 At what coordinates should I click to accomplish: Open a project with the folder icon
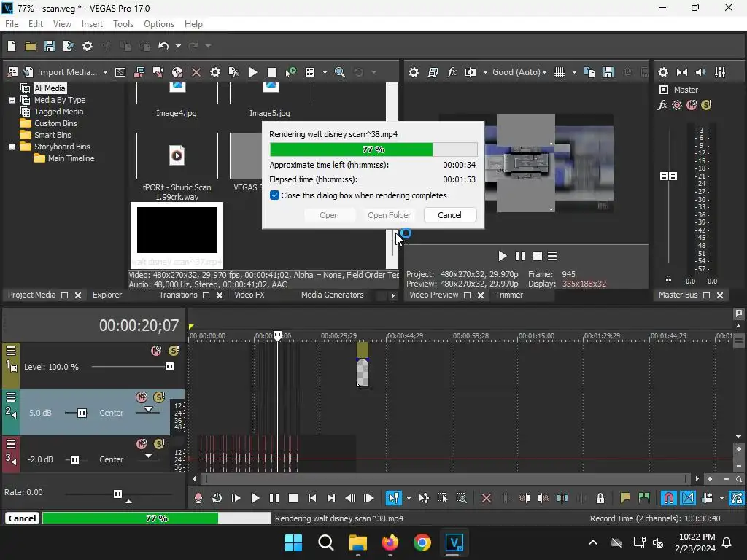pyautogui.click(x=31, y=46)
